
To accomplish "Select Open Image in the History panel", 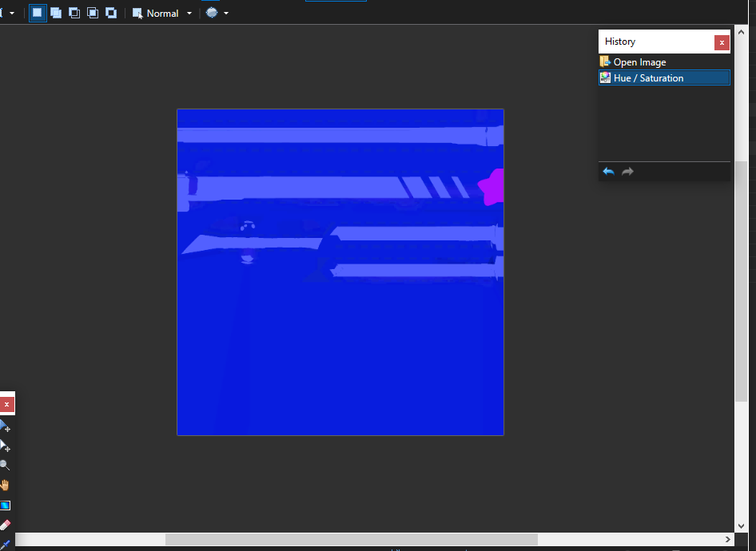I will (x=639, y=61).
